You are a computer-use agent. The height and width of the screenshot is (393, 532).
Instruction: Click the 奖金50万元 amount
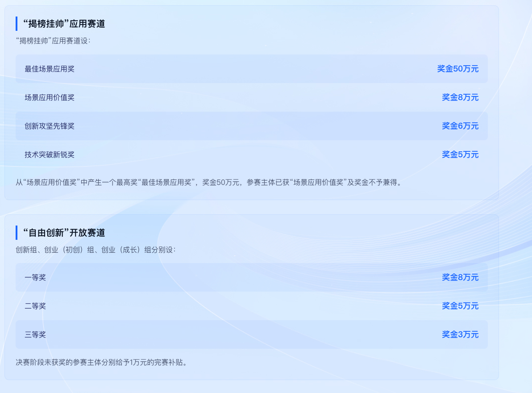tap(458, 69)
